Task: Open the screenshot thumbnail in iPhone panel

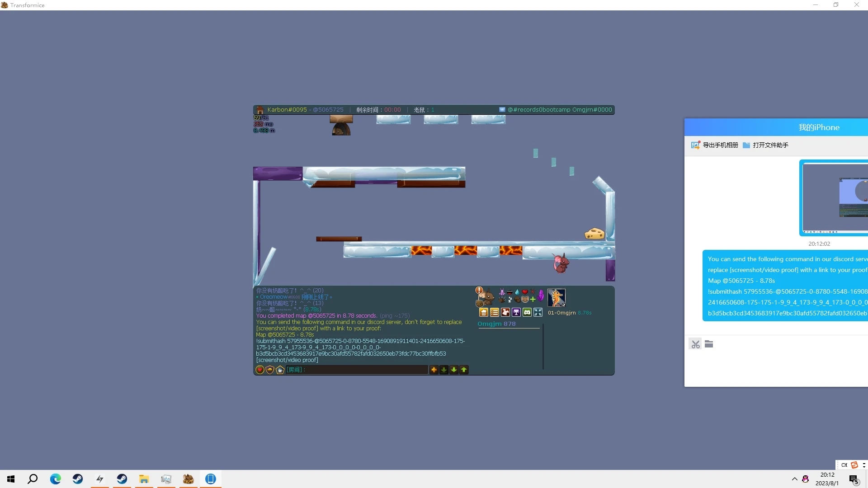Action: pyautogui.click(x=834, y=197)
